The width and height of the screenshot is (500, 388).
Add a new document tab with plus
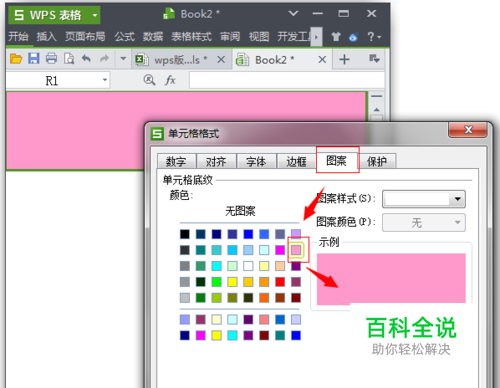point(344,59)
